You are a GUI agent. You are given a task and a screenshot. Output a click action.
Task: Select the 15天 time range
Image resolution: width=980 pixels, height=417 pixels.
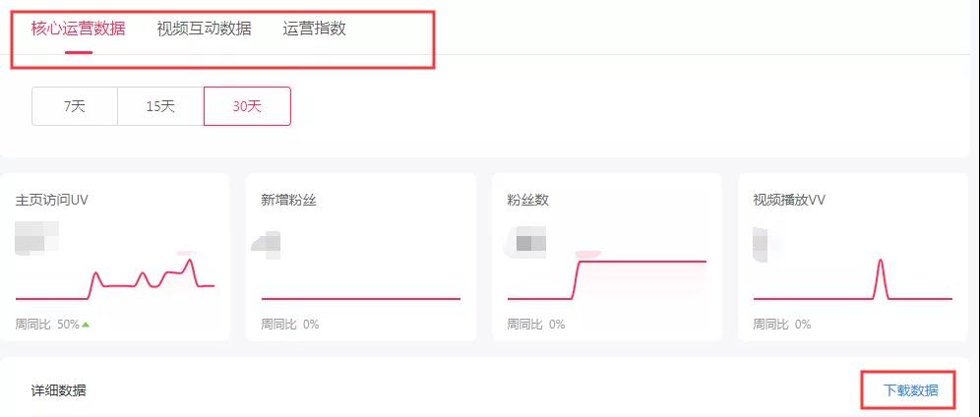pos(160,106)
